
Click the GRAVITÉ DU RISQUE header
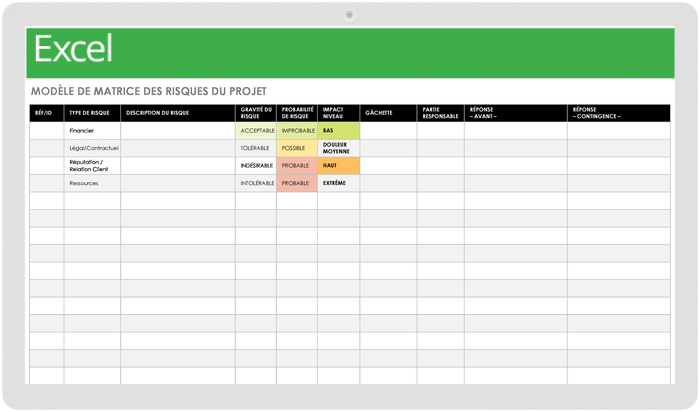(255, 113)
